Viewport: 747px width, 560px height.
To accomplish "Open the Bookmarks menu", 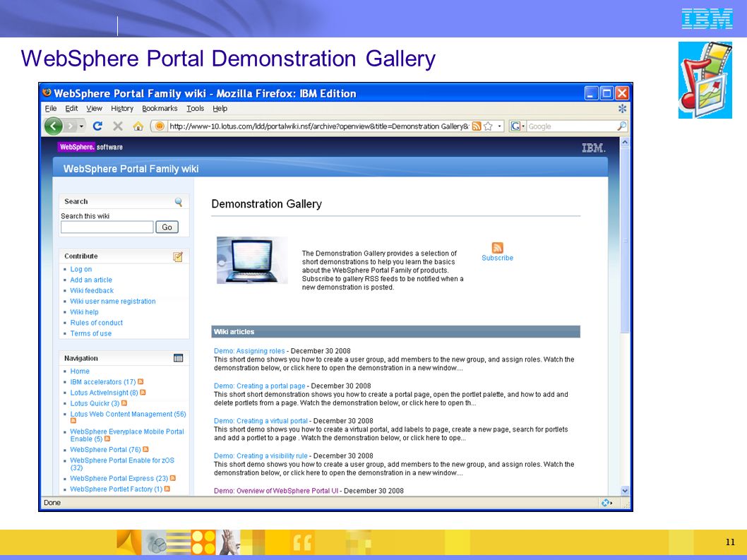I will (160, 108).
